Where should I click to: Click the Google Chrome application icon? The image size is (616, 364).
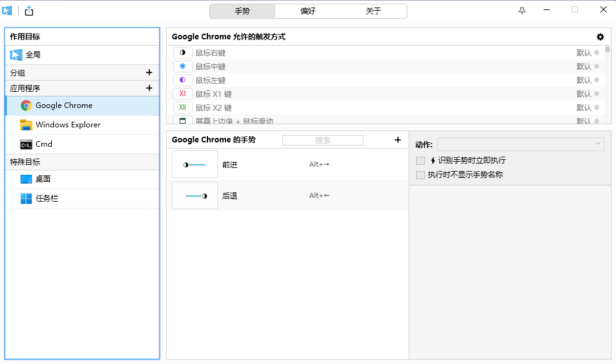click(26, 106)
